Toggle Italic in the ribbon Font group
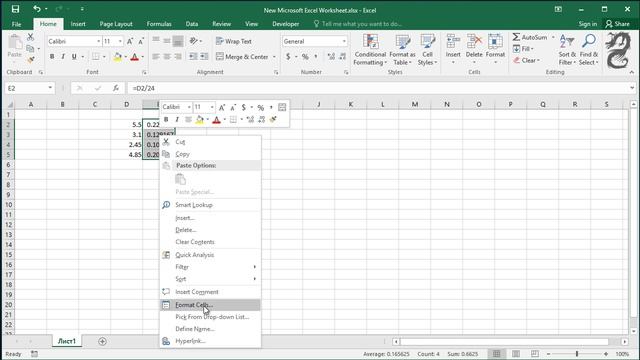Screen dimensions: 640x360 point(63,57)
